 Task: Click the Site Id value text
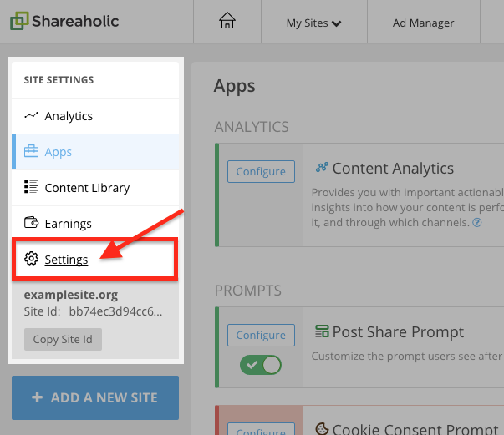[x=115, y=311]
